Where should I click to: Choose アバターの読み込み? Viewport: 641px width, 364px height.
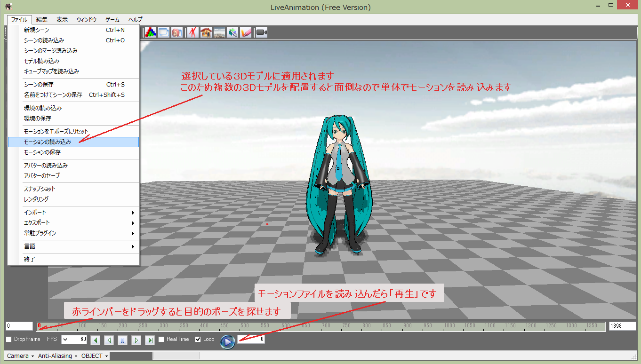click(x=74, y=165)
